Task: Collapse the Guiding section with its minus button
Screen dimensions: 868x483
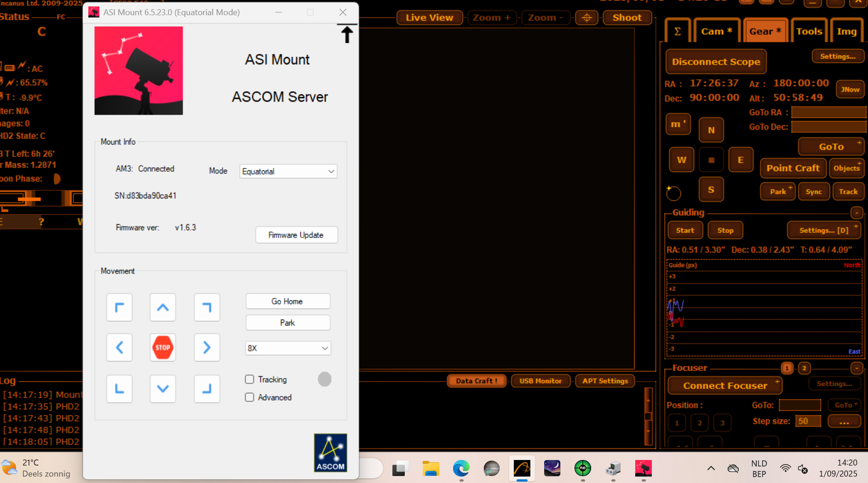Action: [857, 213]
